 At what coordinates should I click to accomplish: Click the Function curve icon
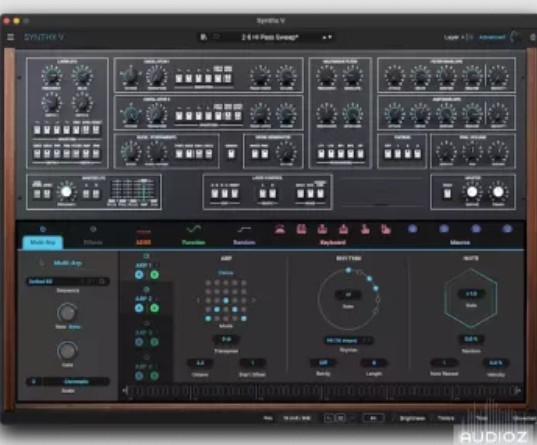(193, 229)
